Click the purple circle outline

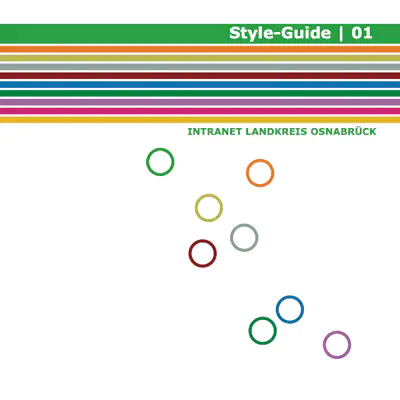pyautogui.click(x=337, y=344)
